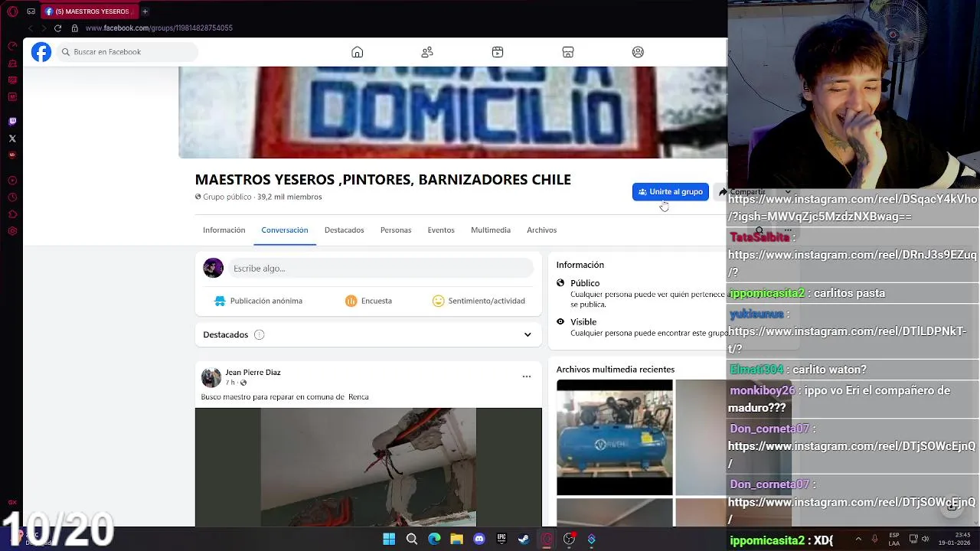Viewport: 980px width, 551px height.
Task: Open Discord from the taskbar
Action: pos(479,539)
